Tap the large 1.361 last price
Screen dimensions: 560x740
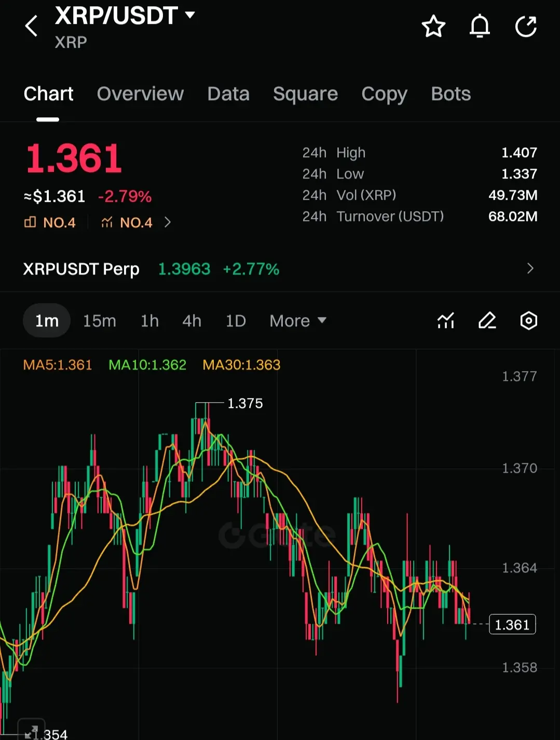tap(74, 159)
